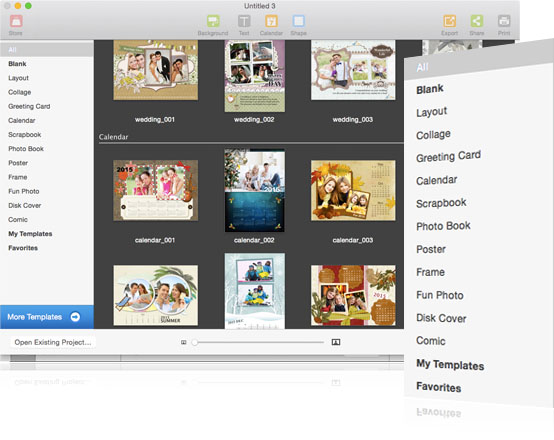This screenshot has width=554, height=440.
Task: Click Open Existing Project button
Action: (x=53, y=342)
